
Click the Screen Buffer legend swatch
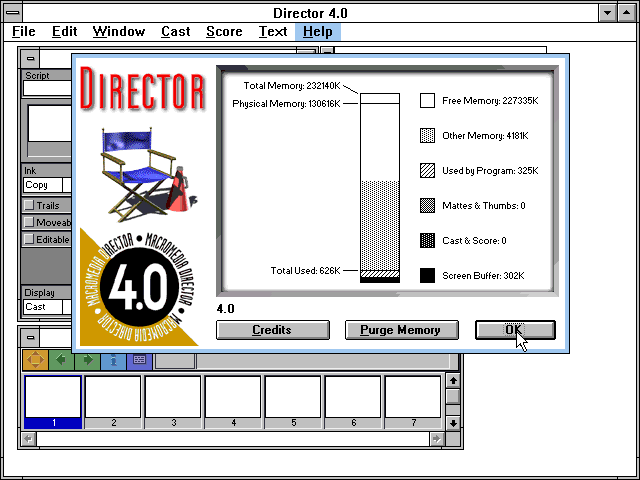tap(427, 276)
